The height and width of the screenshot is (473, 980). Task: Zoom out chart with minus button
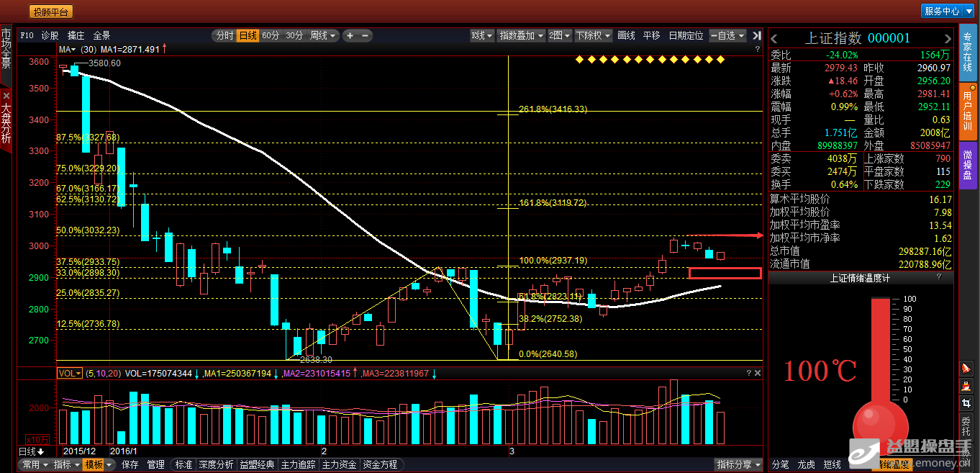(x=365, y=35)
